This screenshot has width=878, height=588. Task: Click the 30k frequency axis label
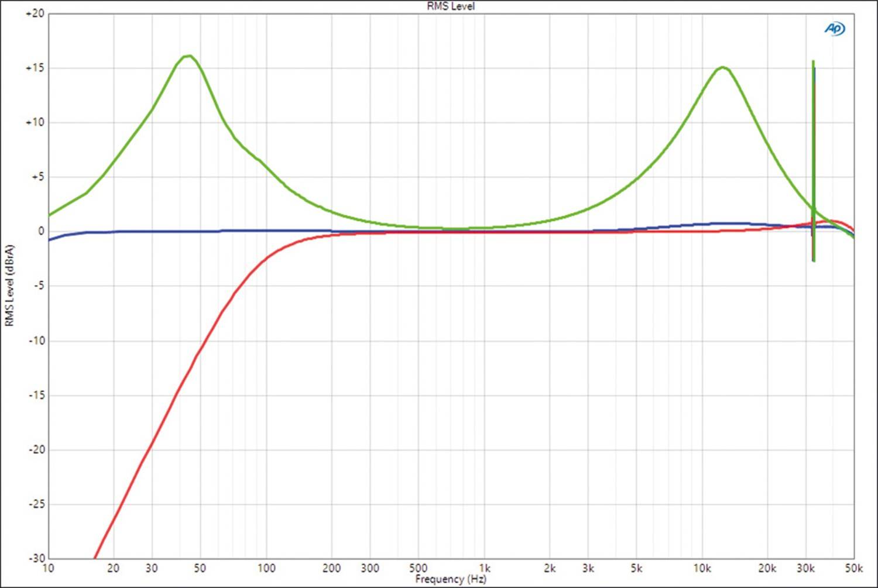tap(806, 568)
